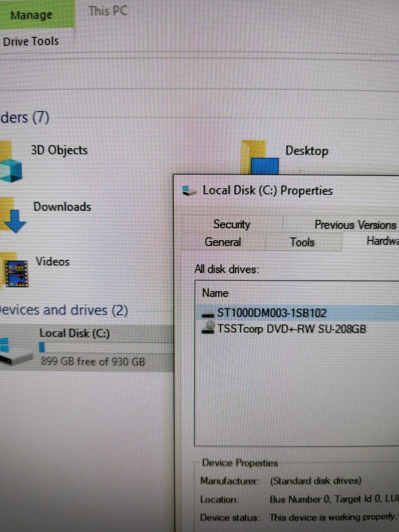Click the 'Local Disk (C:) Properties' title text
The width and height of the screenshot is (399, 532).
[268, 191]
